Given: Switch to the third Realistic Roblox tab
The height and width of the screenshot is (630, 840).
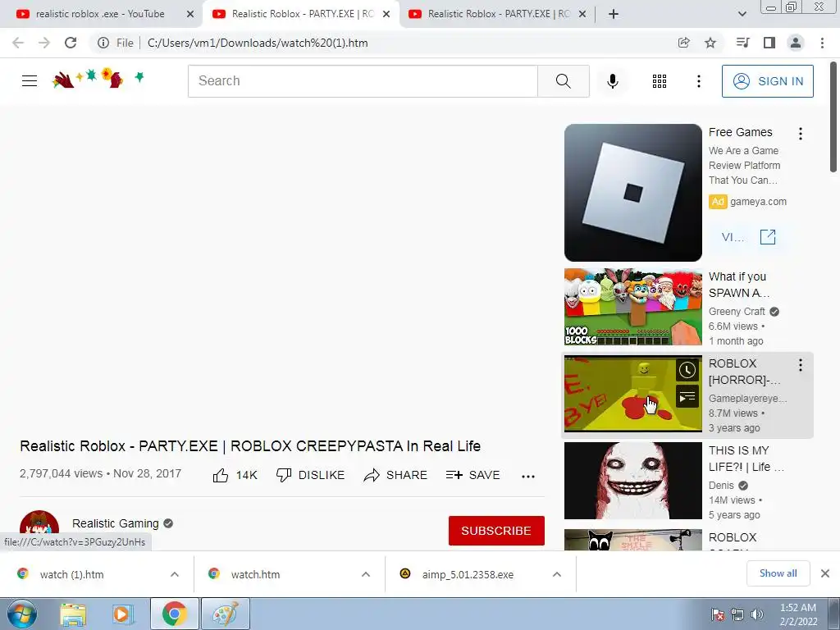Looking at the screenshot, I should tap(496, 14).
